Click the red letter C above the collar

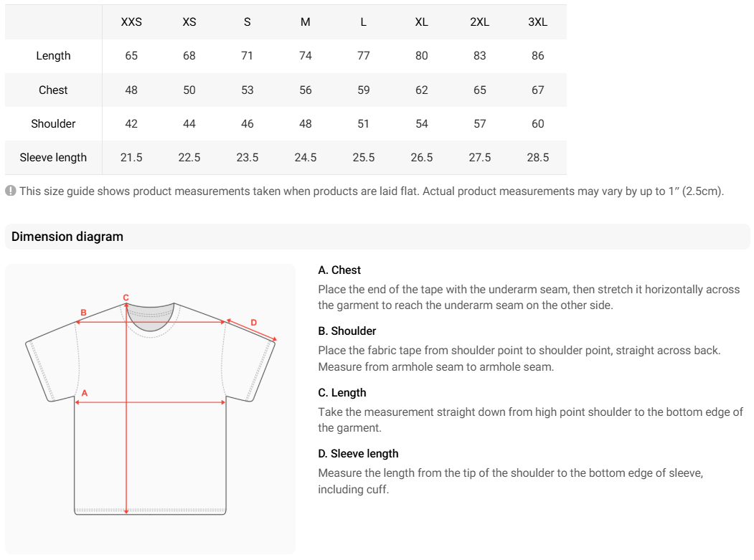[x=126, y=297]
